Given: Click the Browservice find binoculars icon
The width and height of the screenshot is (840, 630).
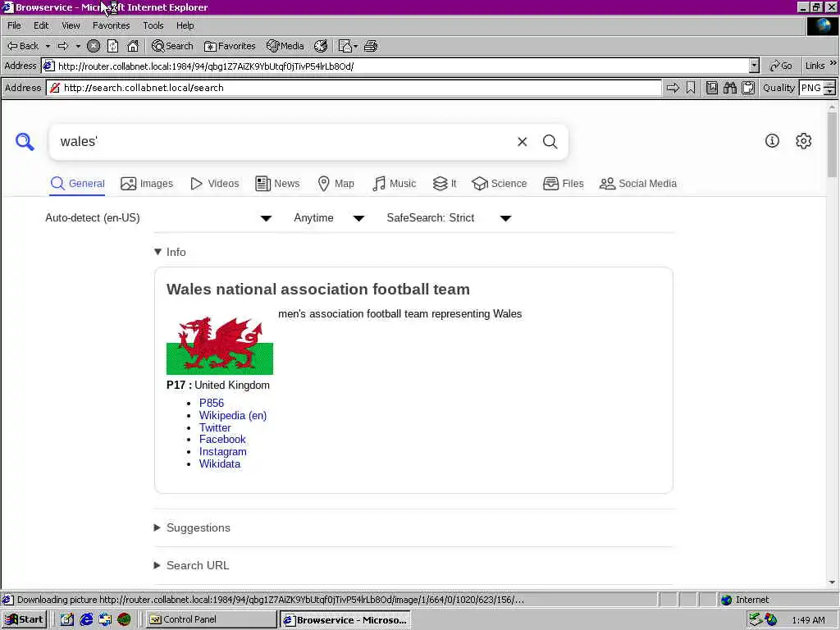Looking at the screenshot, I should [x=729, y=88].
